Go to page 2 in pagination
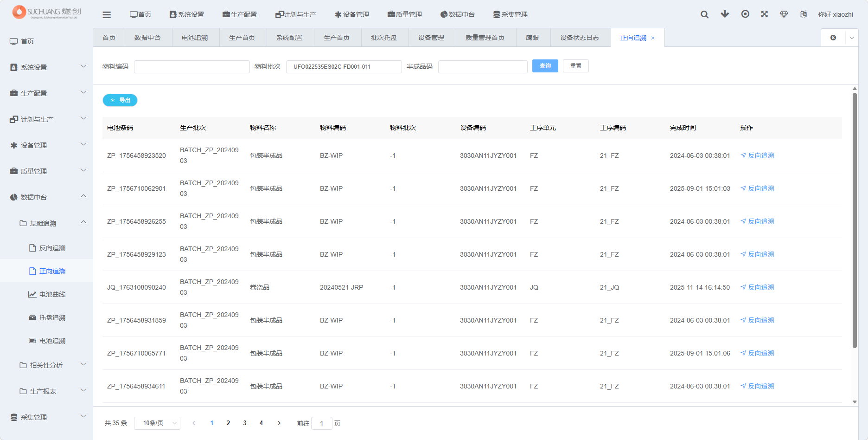 click(x=228, y=423)
